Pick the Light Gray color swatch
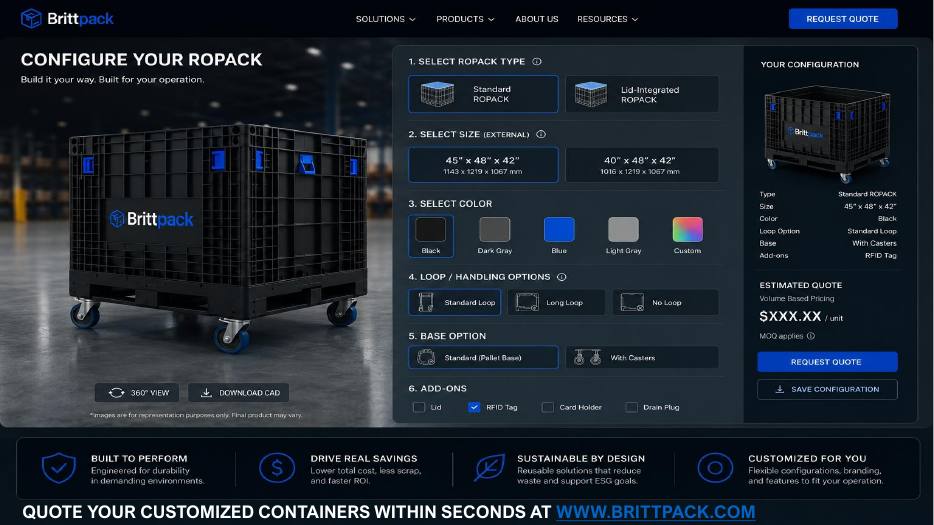The height and width of the screenshot is (525, 934). (x=623, y=230)
